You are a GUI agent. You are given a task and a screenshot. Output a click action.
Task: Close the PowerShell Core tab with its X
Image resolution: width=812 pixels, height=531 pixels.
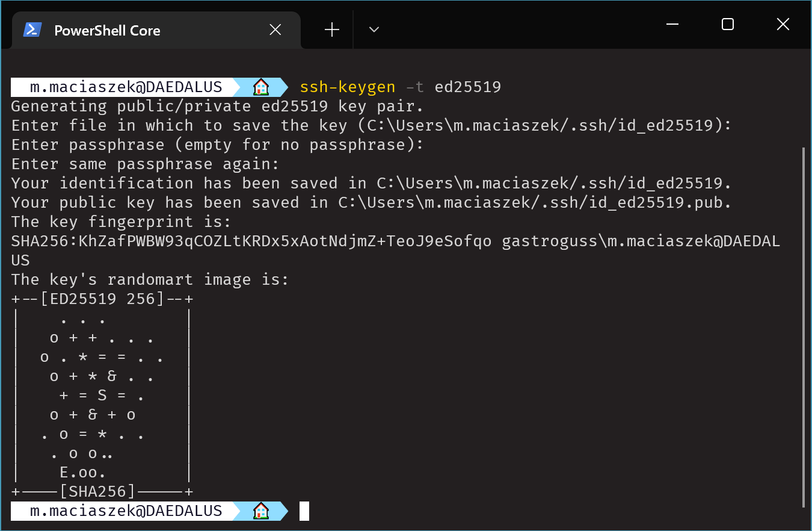275,29
